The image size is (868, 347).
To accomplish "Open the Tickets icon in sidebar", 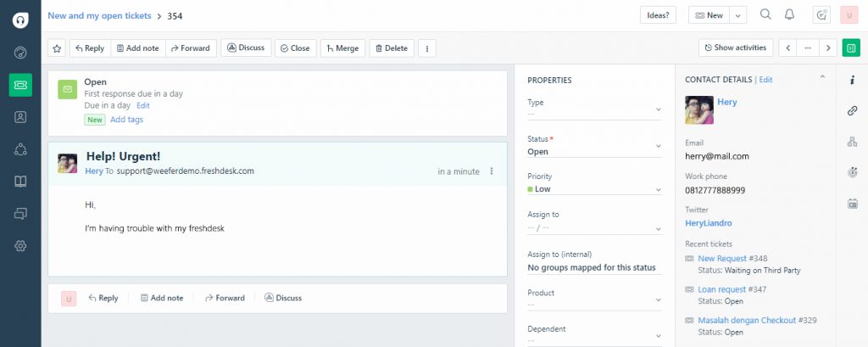I will pos(20,85).
